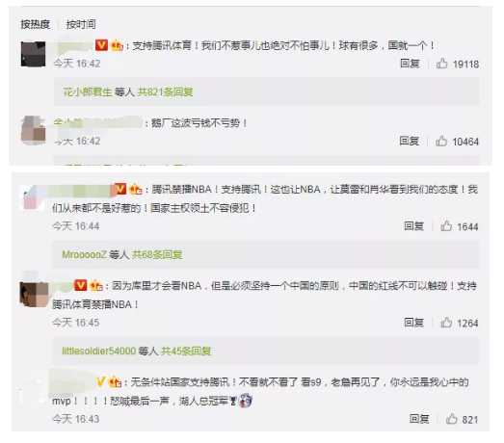Click thumbs-up icon beside 1644
The image size is (504, 443).
click(446, 226)
